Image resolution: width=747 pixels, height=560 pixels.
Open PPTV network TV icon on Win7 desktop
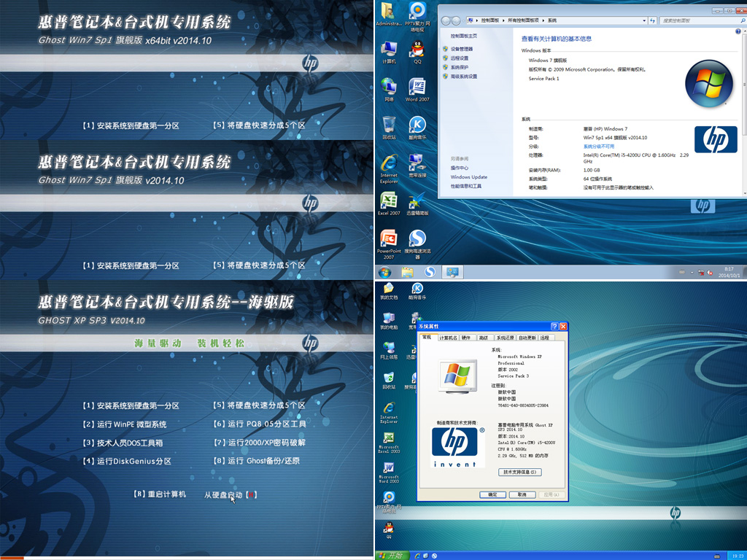417,17
